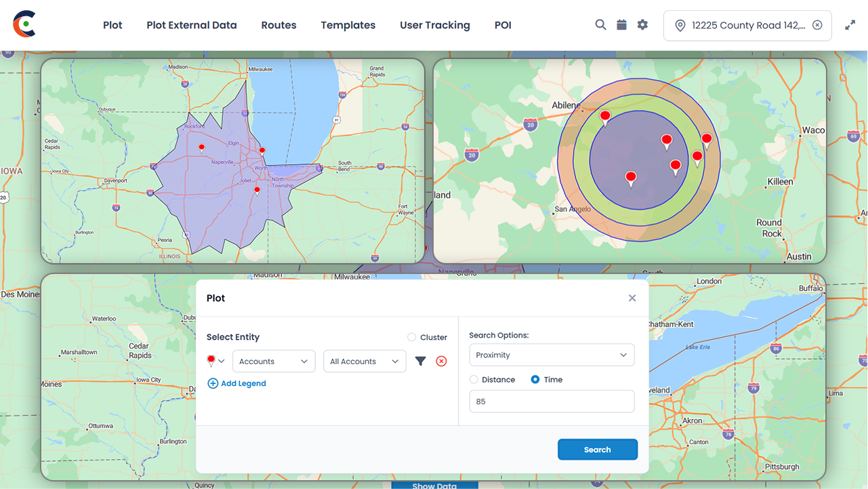Click the Search button
This screenshot has height=489, width=868.
pos(598,450)
